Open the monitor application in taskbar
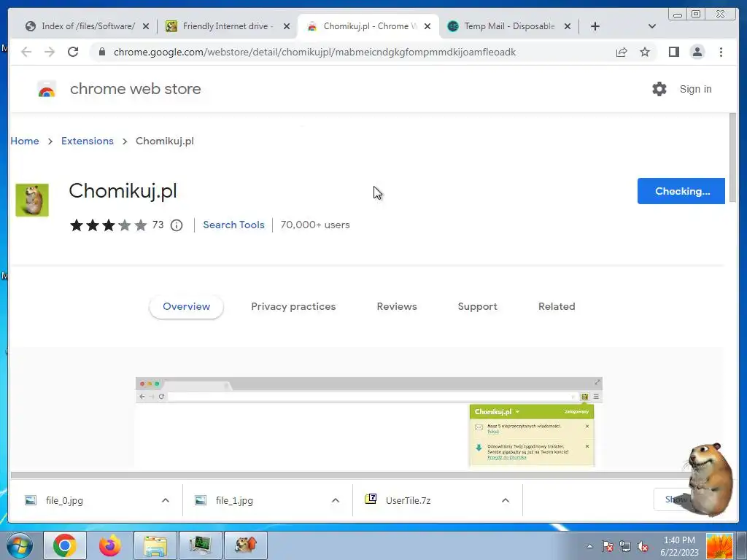This screenshot has height=560, width=747. tap(200, 545)
